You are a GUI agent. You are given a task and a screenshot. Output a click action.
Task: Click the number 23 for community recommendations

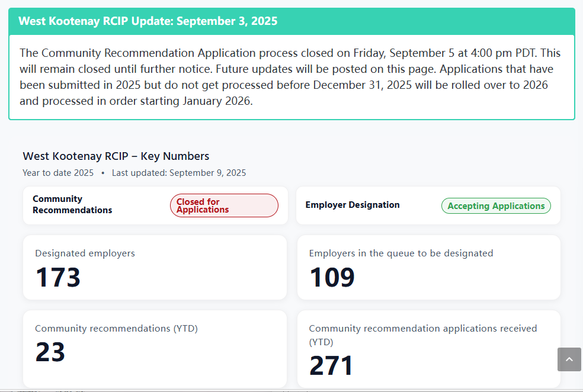[50, 353]
